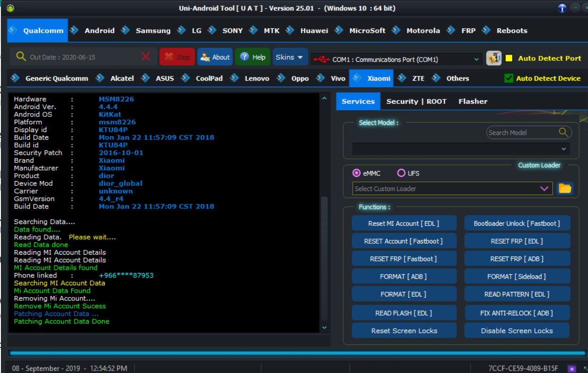Switch to the Services tab
Image resolution: width=588 pixels, height=373 pixels.
click(x=358, y=101)
